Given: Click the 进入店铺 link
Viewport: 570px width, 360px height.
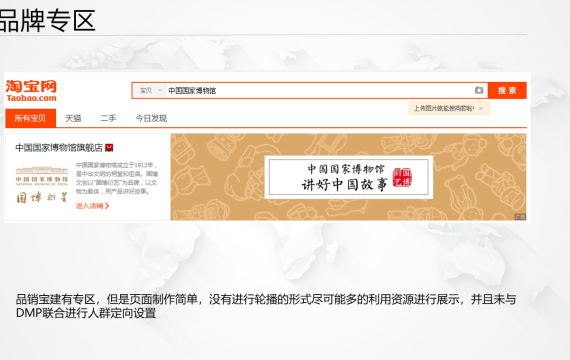Looking at the screenshot, I should (92, 206).
